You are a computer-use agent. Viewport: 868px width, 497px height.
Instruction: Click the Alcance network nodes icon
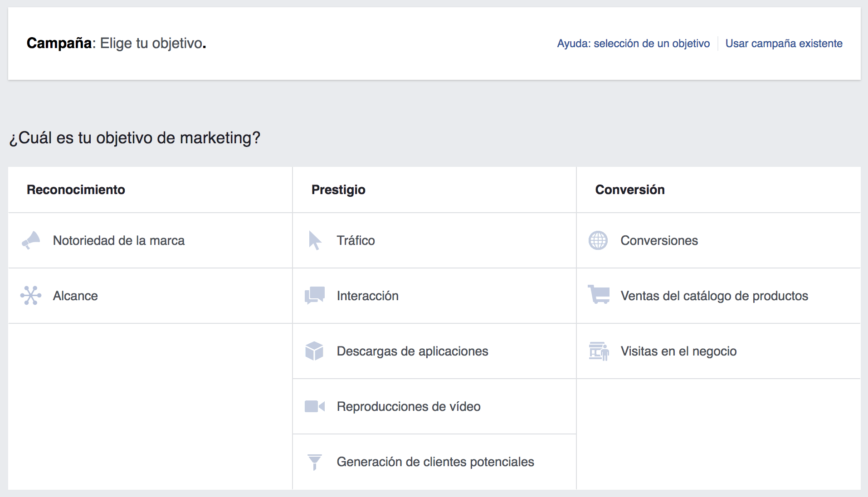(31, 296)
